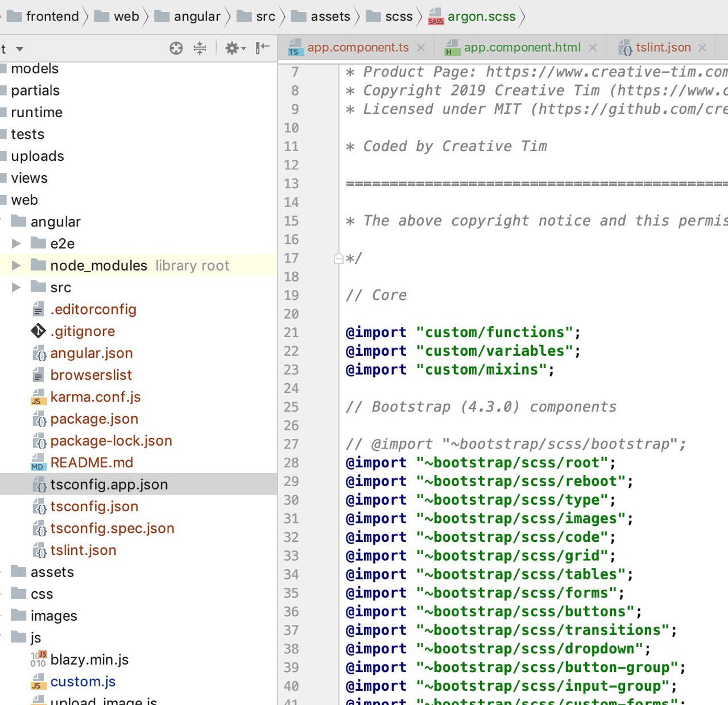Expand the node_modules library root folder

(x=16, y=266)
